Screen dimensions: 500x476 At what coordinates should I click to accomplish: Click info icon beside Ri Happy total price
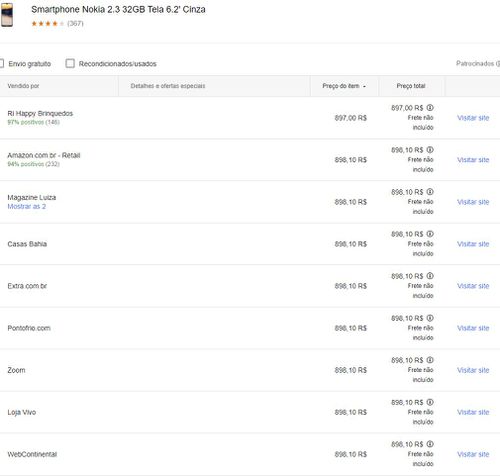pyautogui.click(x=430, y=108)
